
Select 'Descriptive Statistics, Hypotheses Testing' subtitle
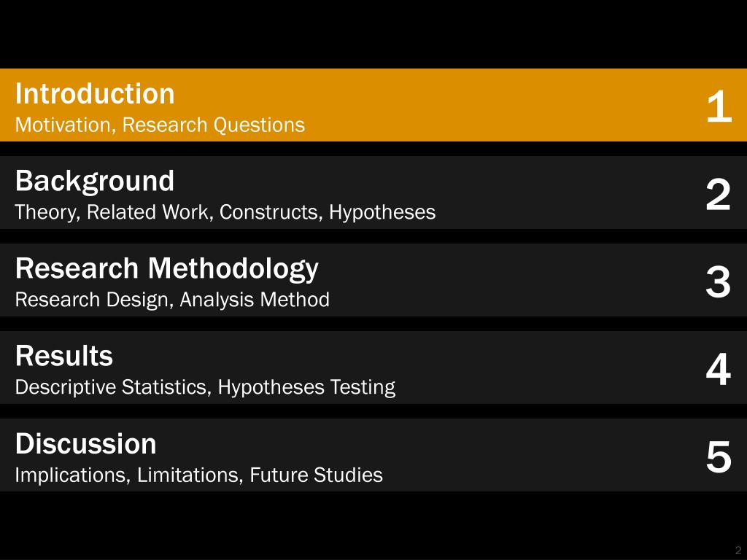pyautogui.click(x=205, y=387)
